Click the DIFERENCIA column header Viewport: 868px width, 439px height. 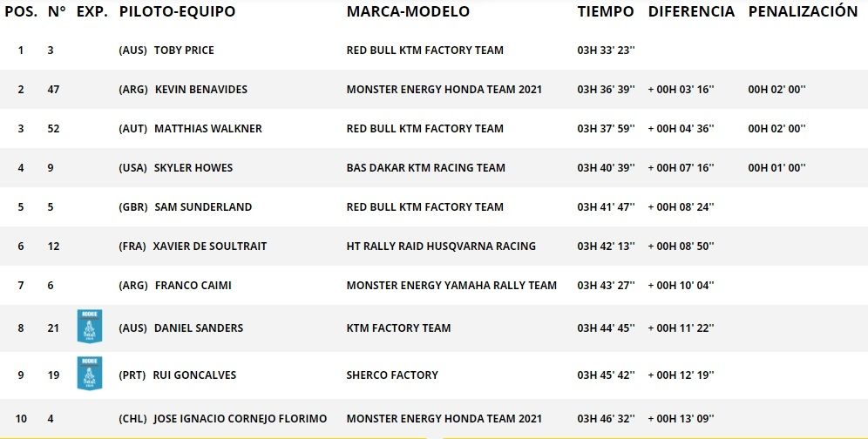click(691, 12)
